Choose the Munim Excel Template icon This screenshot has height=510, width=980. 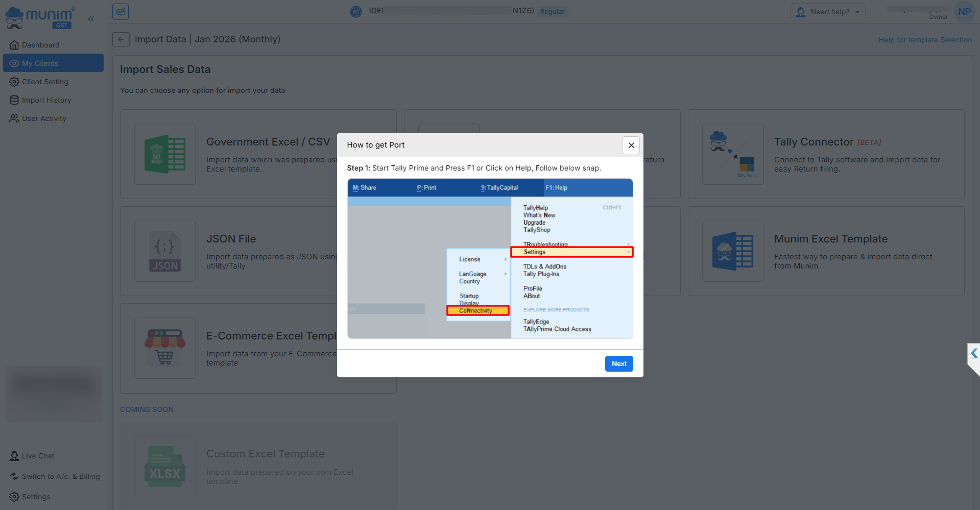click(733, 251)
